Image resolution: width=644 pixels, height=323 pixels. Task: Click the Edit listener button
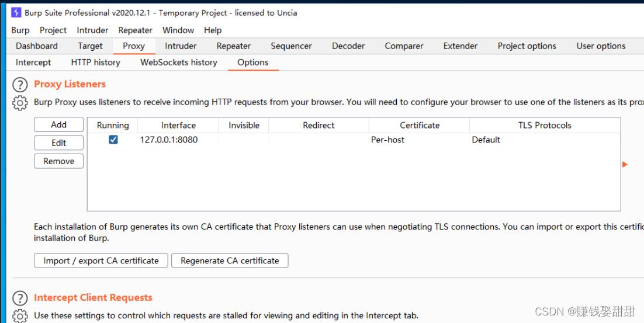pyautogui.click(x=58, y=143)
